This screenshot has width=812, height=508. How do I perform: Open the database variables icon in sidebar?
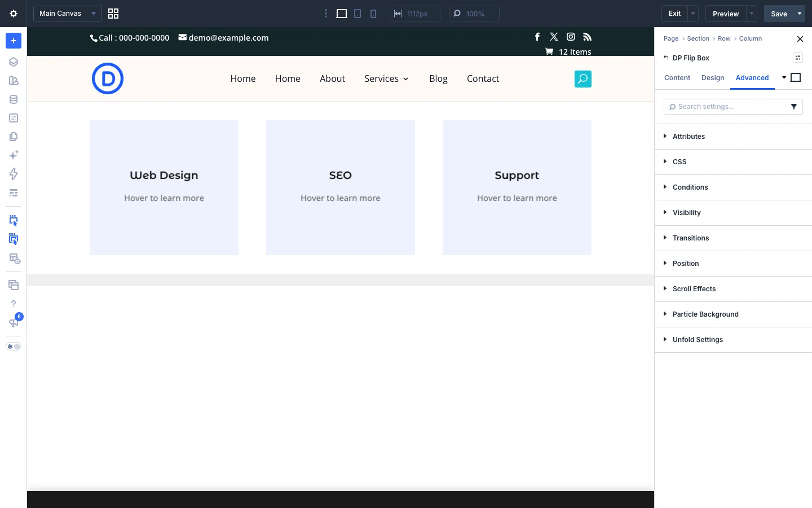[14, 99]
